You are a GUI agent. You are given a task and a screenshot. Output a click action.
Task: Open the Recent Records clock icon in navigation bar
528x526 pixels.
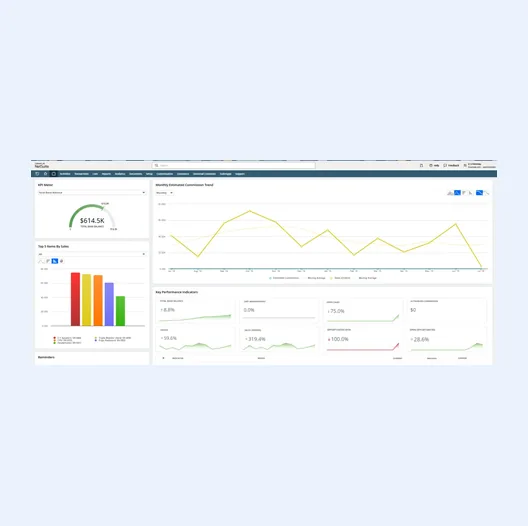tap(37, 174)
